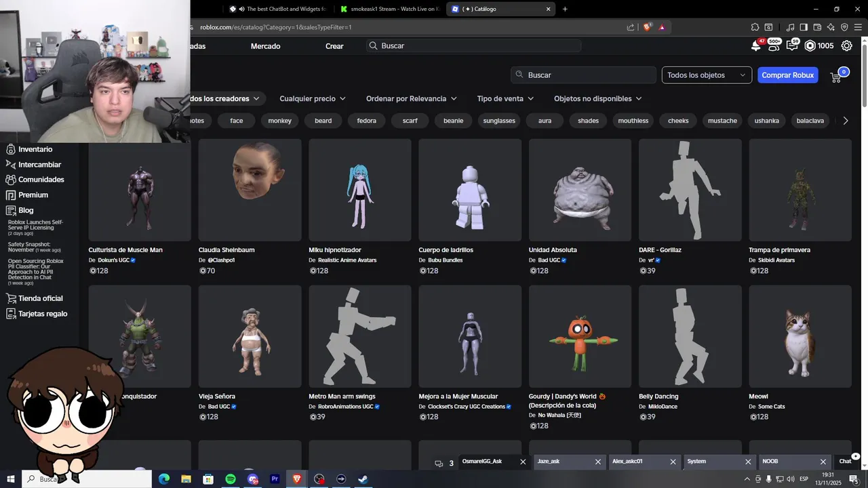Launch Steam from taskbar
This screenshot has width=868, height=488.
click(x=363, y=479)
